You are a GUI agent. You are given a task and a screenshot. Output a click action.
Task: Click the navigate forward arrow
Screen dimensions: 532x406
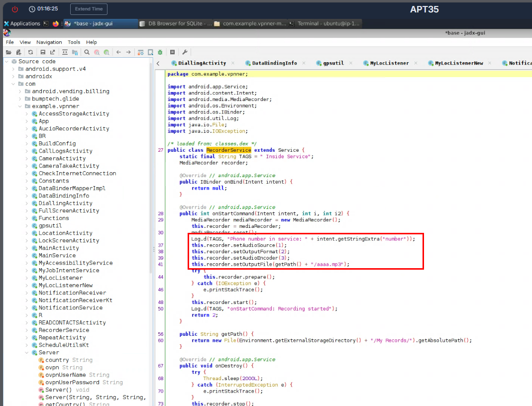128,52
